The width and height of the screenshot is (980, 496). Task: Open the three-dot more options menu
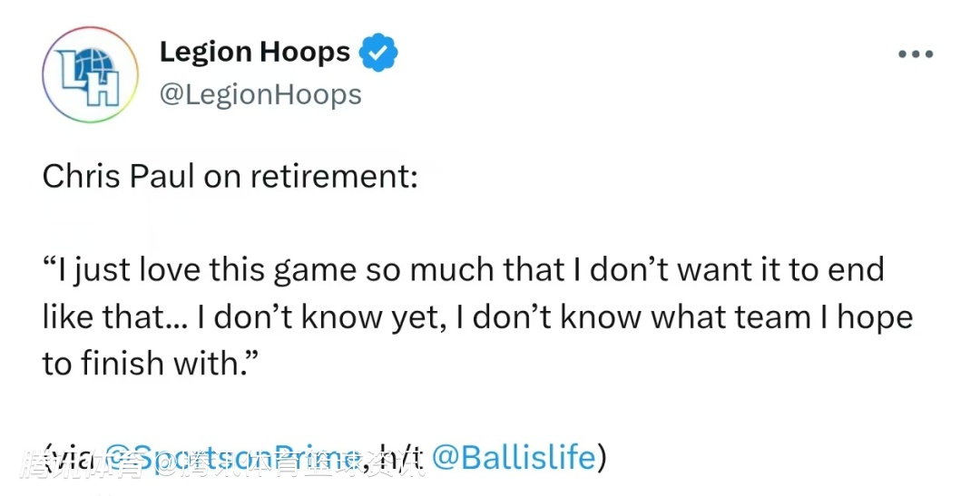[x=915, y=54]
